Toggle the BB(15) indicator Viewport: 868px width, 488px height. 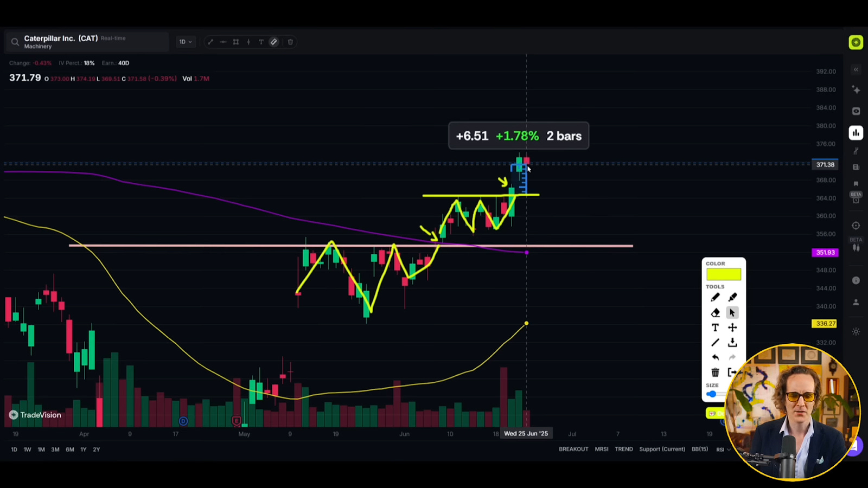pos(700,449)
